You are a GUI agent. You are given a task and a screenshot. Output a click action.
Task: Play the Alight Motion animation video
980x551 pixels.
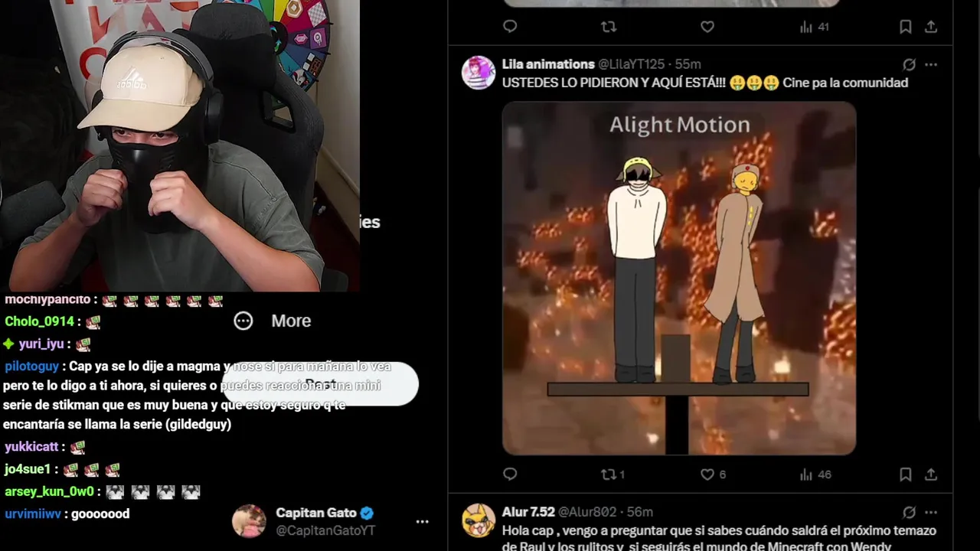[679, 279]
